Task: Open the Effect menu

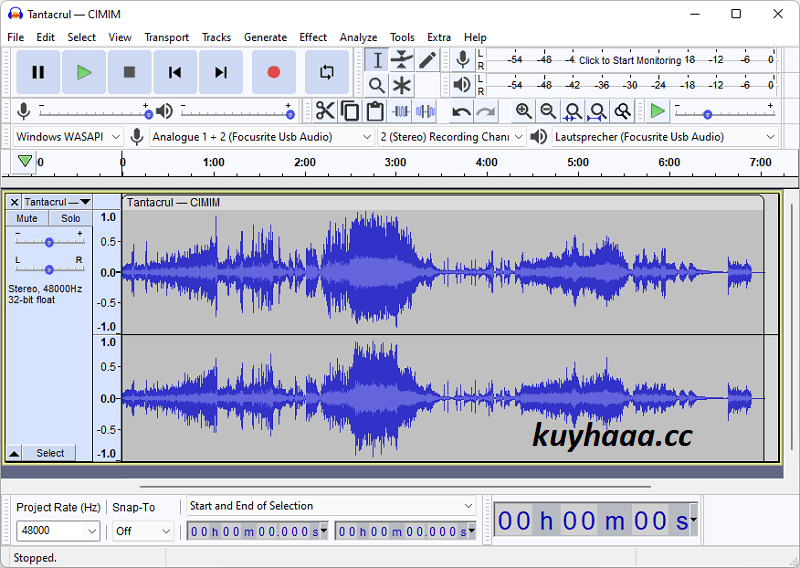Action: click(x=313, y=37)
